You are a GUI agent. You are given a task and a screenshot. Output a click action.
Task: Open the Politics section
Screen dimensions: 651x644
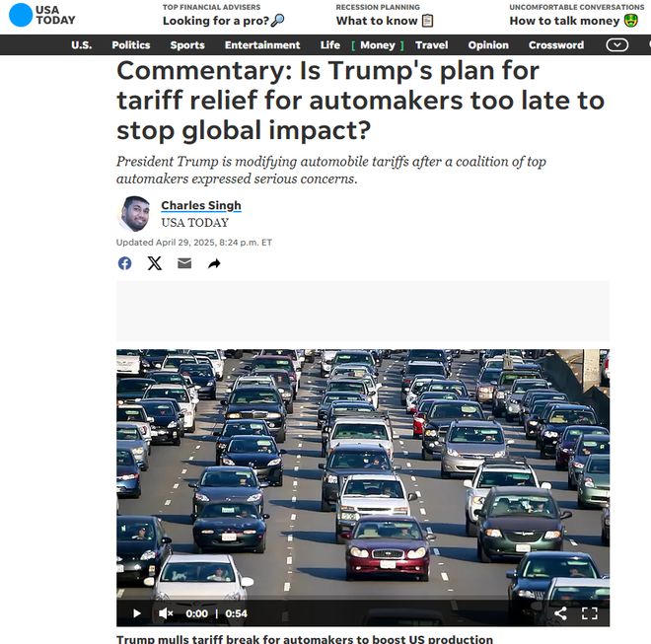tap(131, 44)
